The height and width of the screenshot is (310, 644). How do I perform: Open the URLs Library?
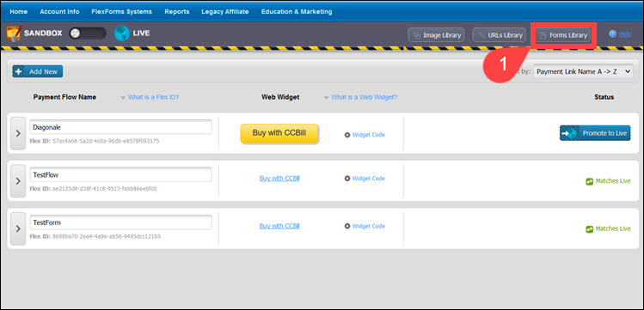[500, 35]
